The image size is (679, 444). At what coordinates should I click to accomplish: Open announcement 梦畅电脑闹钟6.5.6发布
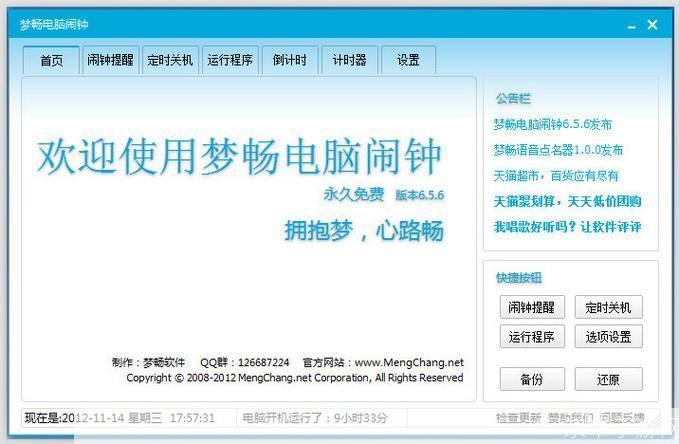pos(553,124)
